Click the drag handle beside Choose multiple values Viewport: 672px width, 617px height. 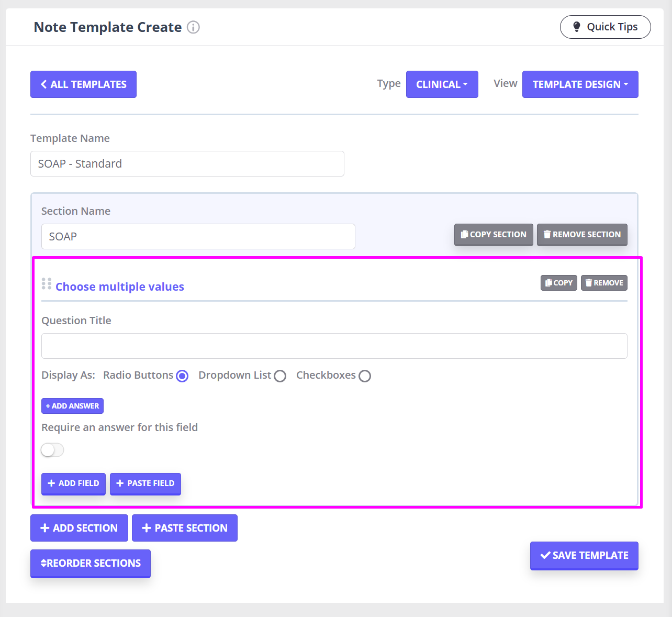point(46,283)
